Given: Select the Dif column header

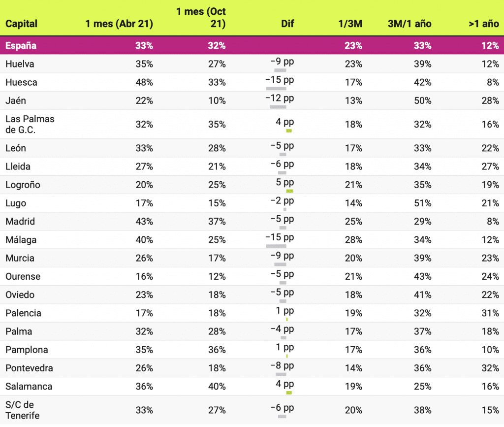Looking at the screenshot, I should click(x=287, y=24).
